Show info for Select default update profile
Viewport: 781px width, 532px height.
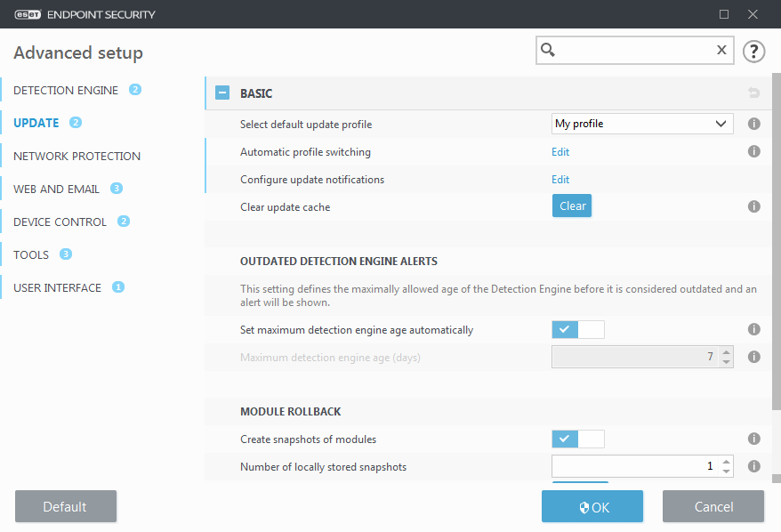(x=754, y=124)
